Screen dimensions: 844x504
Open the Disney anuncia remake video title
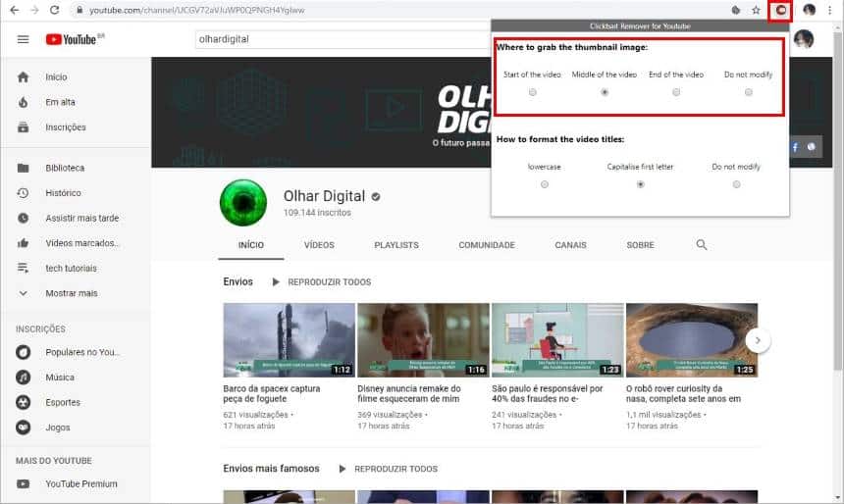tap(409, 394)
